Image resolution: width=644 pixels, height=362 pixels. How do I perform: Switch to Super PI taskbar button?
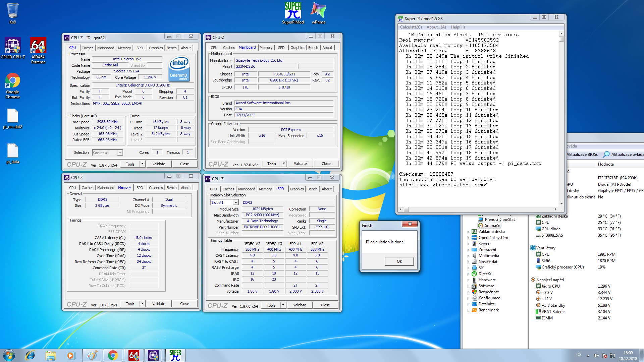pos(175,355)
